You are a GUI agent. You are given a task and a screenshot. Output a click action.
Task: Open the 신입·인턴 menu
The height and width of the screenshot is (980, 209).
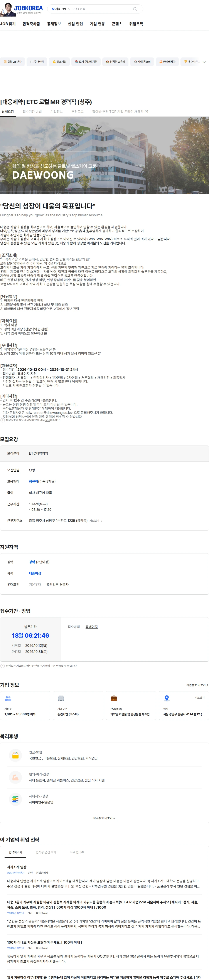coord(75,24)
